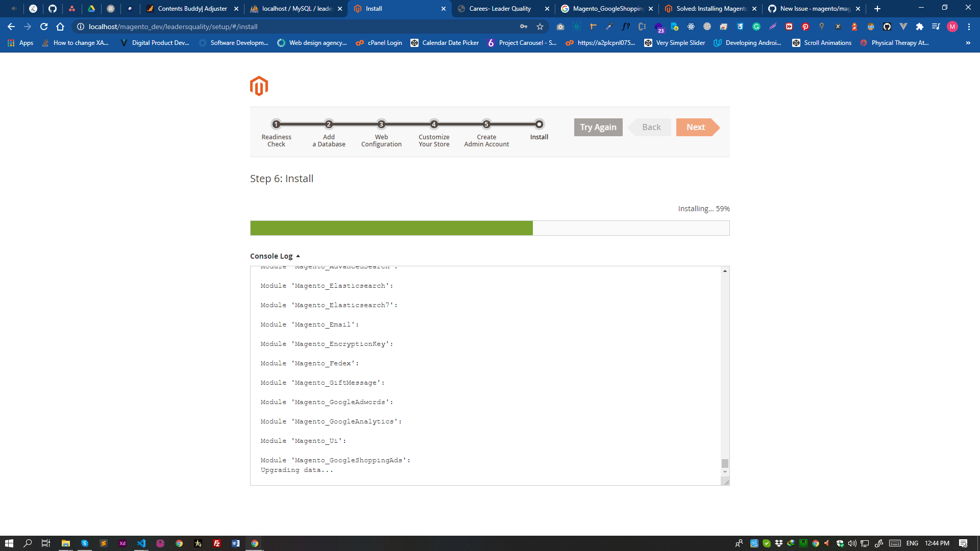Image resolution: width=980 pixels, height=551 pixels.
Task: Open Visual Studio Code from the taskbar
Action: pyautogui.click(x=141, y=543)
